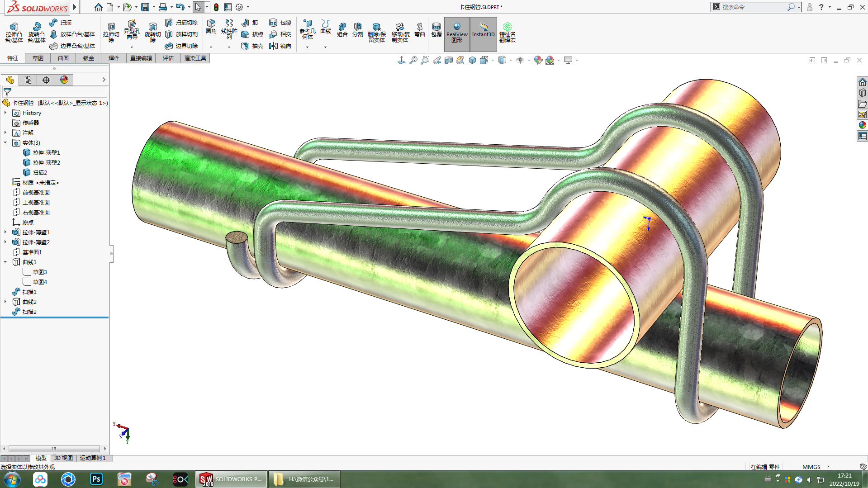Open the 曲面 surface tab
This screenshot has width=868, height=488.
tap(63, 58)
